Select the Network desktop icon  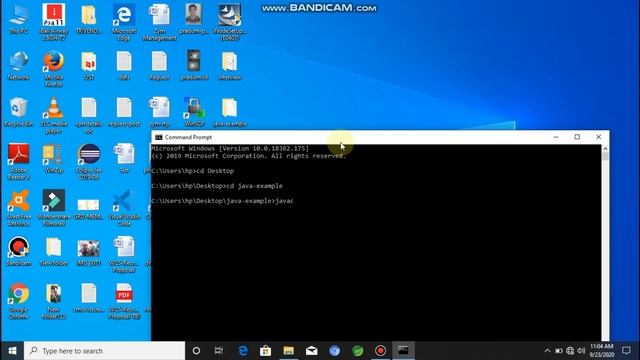point(18,65)
